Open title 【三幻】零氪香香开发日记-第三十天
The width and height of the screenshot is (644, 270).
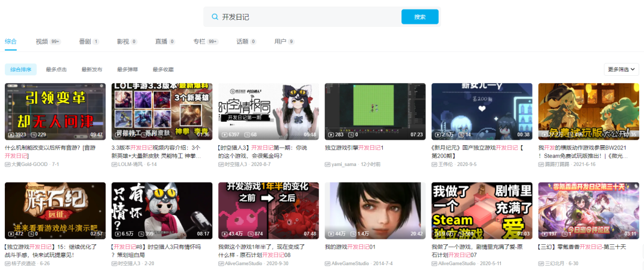click(582, 247)
